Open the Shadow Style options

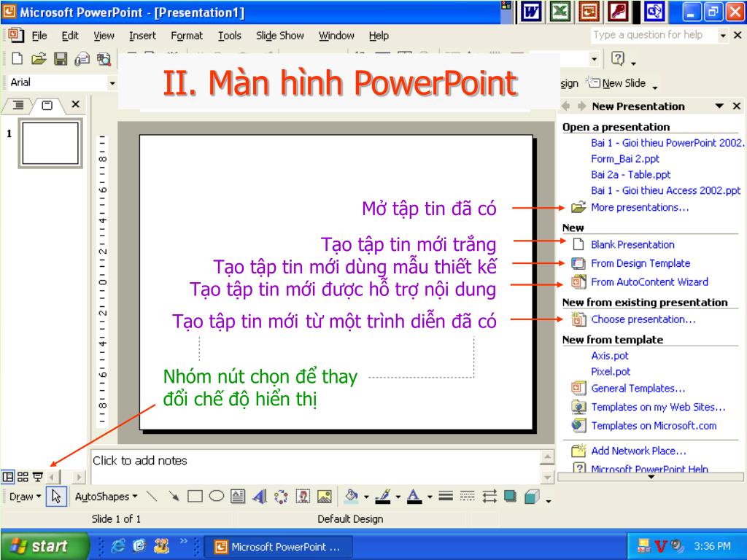tap(510, 497)
